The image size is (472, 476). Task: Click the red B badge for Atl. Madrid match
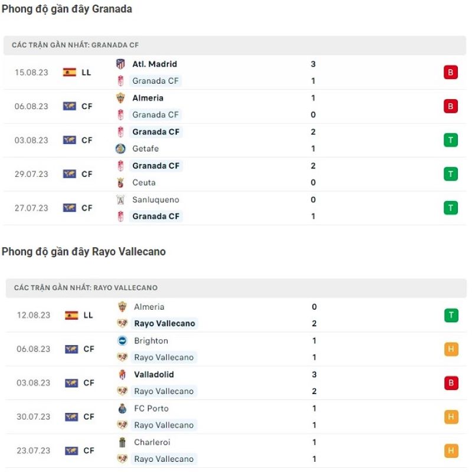pos(450,72)
